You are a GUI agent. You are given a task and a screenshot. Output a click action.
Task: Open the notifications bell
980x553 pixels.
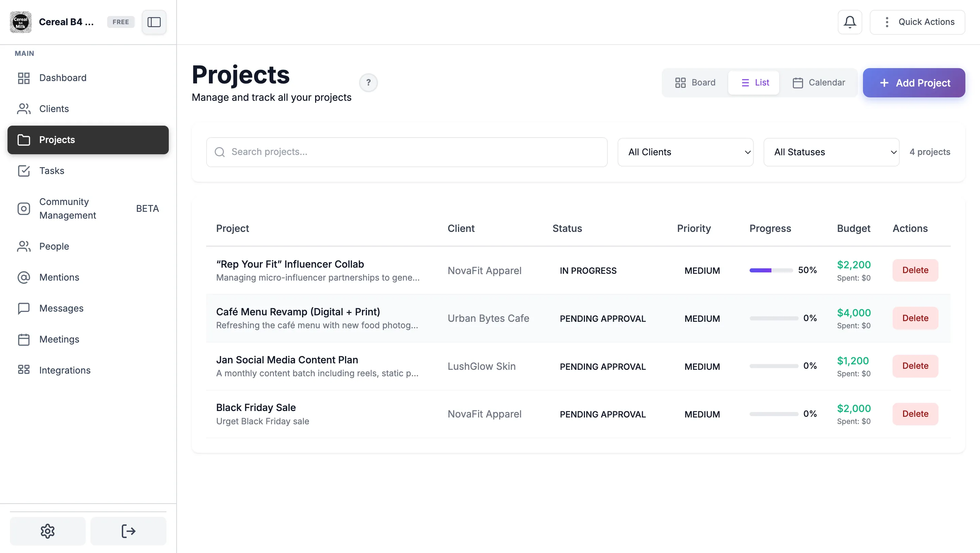(850, 22)
